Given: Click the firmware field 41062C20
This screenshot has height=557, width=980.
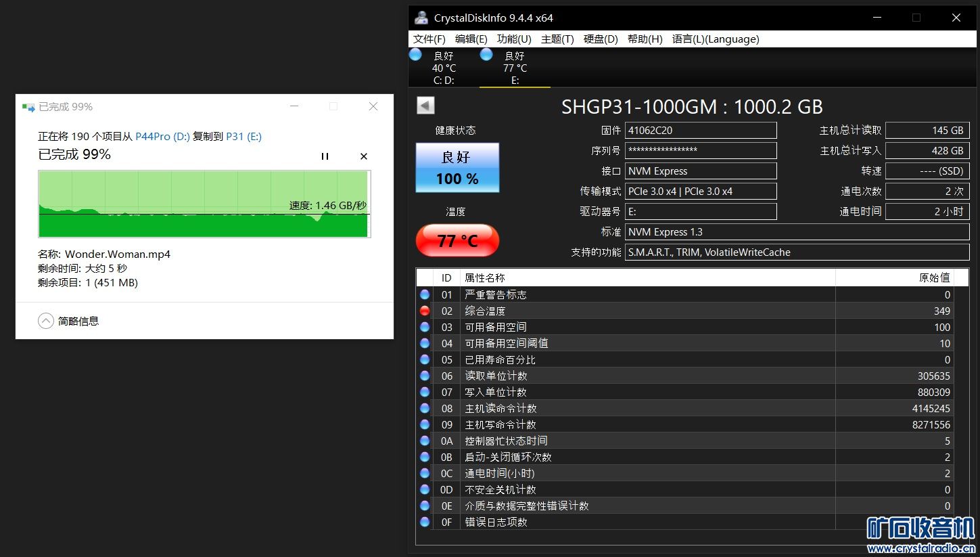Looking at the screenshot, I should pyautogui.click(x=701, y=131).
